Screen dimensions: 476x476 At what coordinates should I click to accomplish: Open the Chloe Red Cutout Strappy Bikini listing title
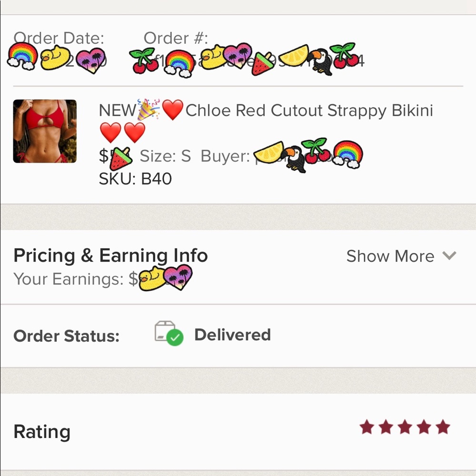point(309,110)
